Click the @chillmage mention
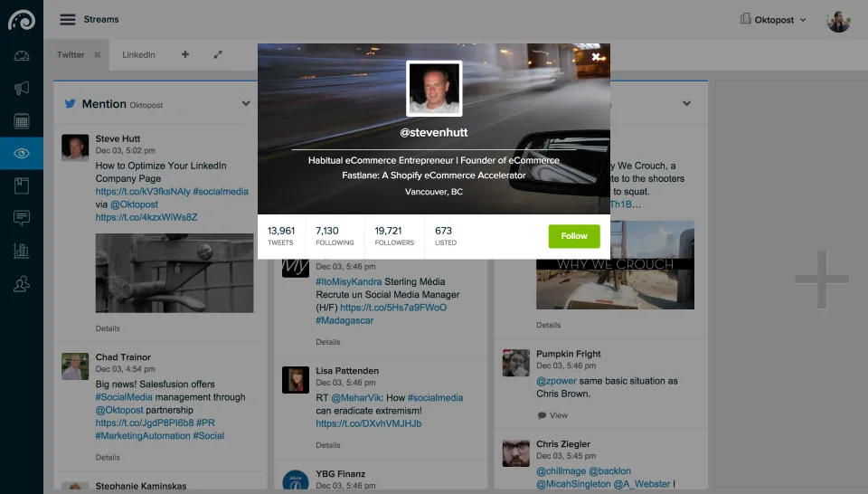 tap(561, 471)
